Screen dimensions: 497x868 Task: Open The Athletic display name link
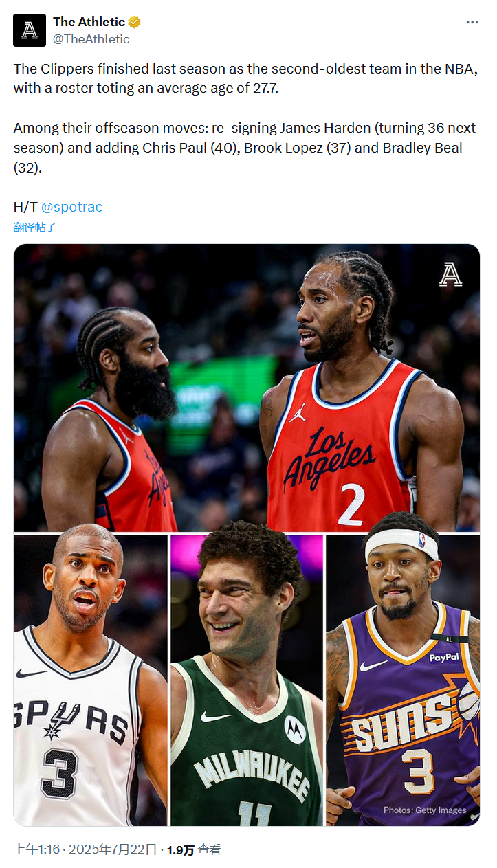coord(89,22)
